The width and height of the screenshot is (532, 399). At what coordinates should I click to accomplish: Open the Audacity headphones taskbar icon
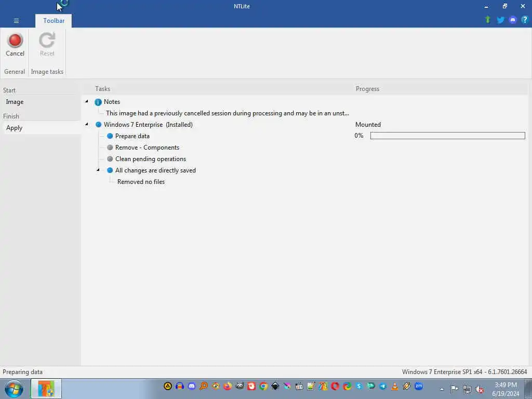pos(180,386)
